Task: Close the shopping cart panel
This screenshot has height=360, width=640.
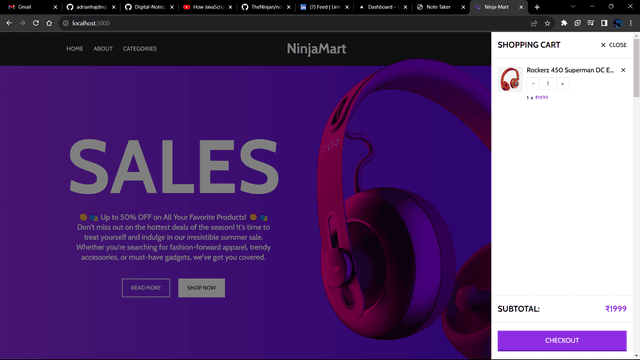Action: click(x=613, y=45)
